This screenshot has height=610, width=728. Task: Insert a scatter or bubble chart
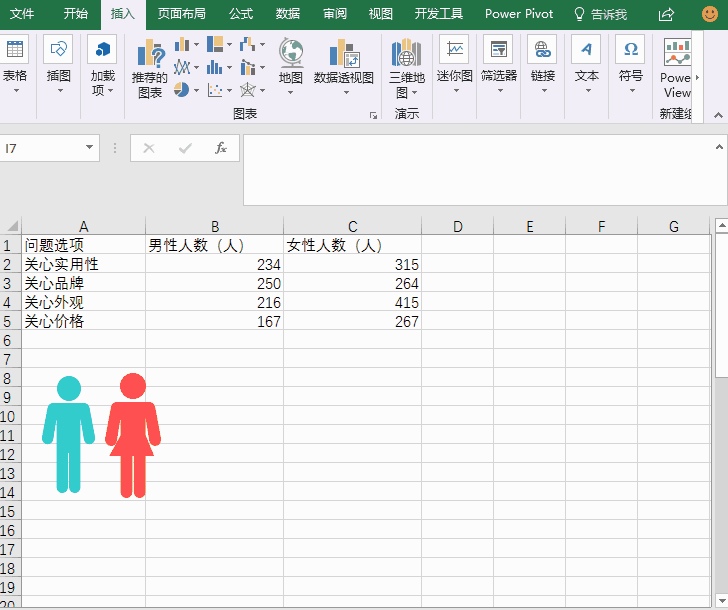[214, 90]
